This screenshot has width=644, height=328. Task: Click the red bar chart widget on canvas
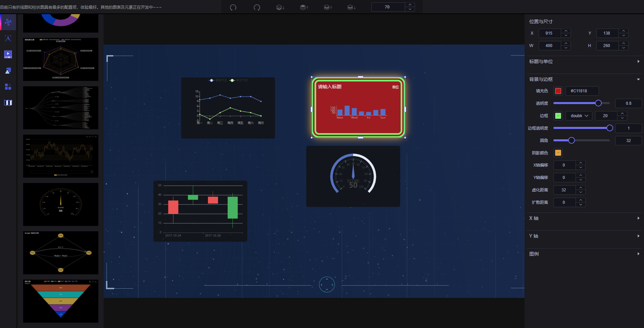point(358,107)
